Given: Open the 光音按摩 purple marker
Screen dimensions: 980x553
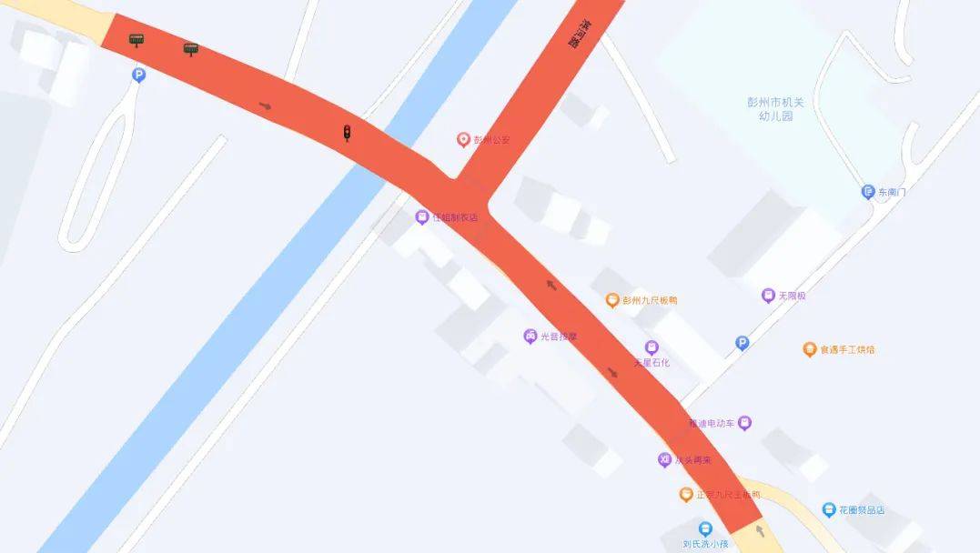Looking at the screenshot, I should coord(530,337).
